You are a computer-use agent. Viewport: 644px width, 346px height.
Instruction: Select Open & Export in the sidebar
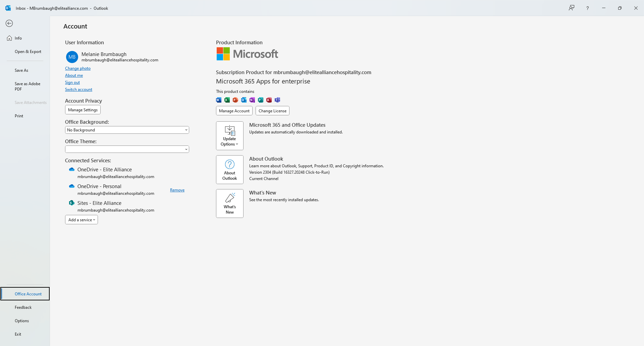point(28,52)
